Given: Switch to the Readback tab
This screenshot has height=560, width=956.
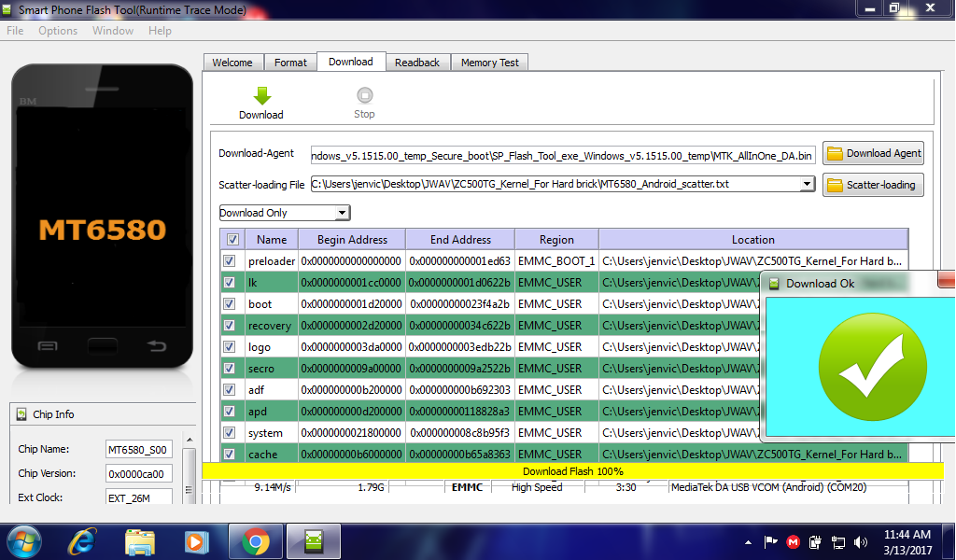Looking at the screenshot, I should pyautogui.click(x=416, y=63).
